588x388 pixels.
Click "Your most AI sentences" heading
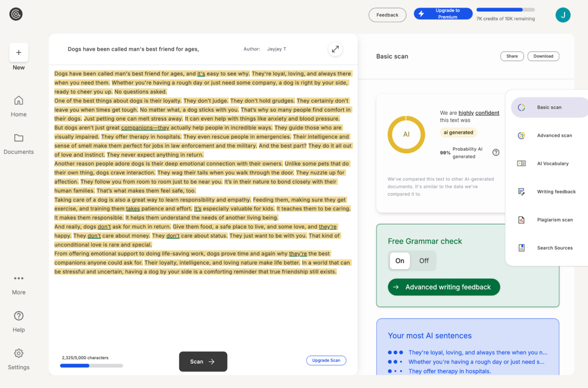coord(430,336)
